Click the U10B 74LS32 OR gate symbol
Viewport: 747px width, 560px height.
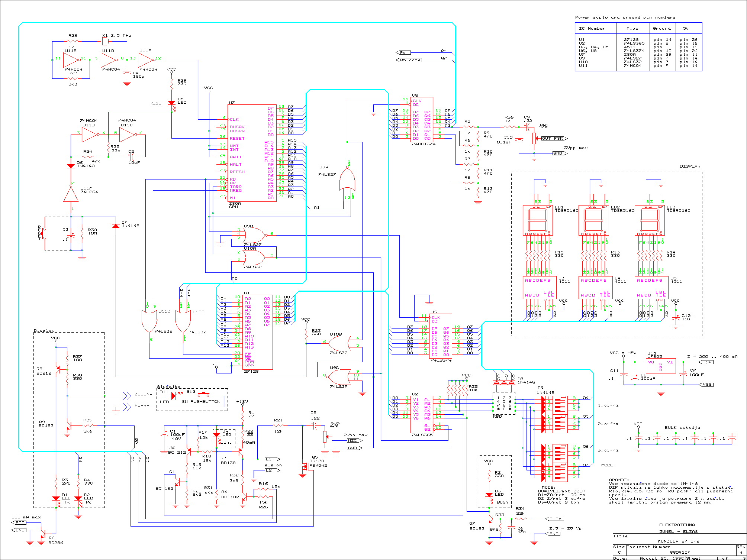(340, 343)
